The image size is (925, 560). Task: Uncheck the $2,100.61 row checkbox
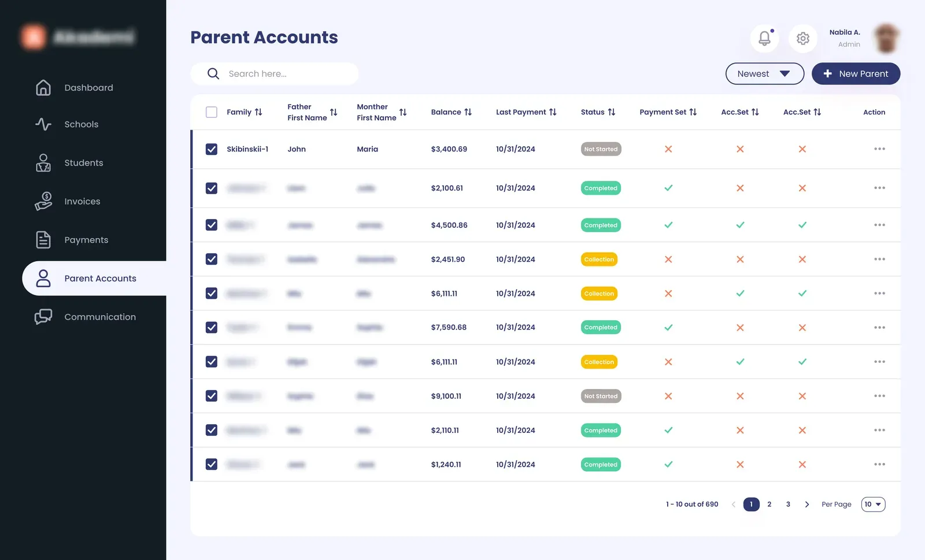[x=212, y=188]
